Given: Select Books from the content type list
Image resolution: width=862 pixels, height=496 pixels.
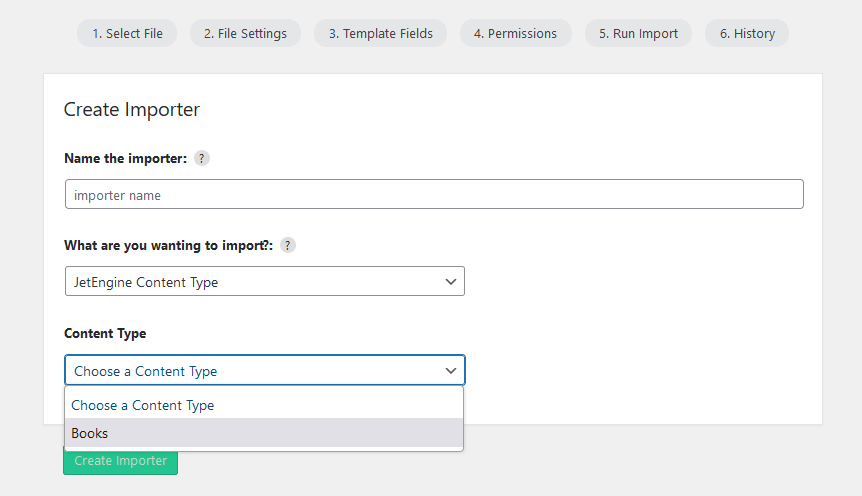Looking at the screenshot, I should coord(264,433).
